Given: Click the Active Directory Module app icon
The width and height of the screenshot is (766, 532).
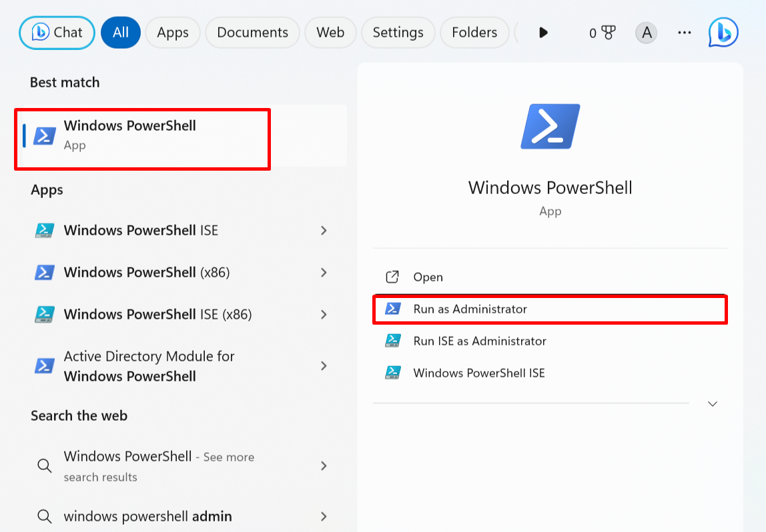Looking at the screenshot, I should [x=45, y=366].
